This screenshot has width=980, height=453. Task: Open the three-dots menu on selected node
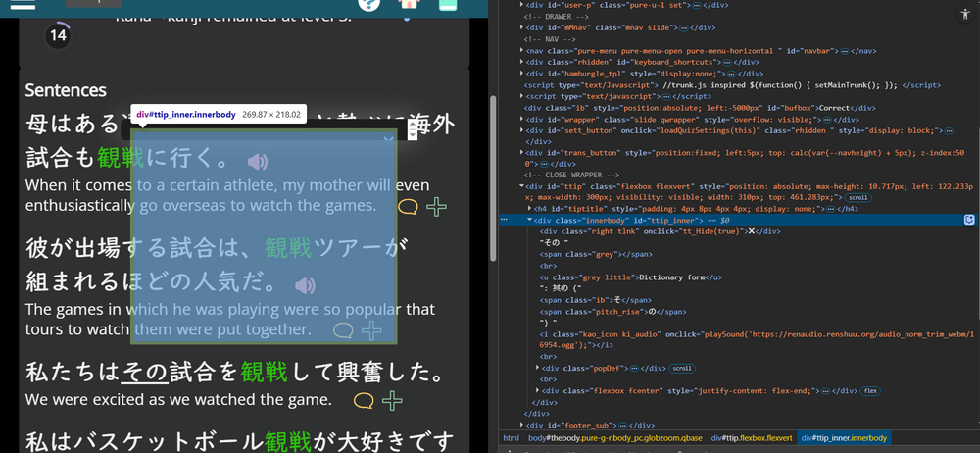click(505, 220)
